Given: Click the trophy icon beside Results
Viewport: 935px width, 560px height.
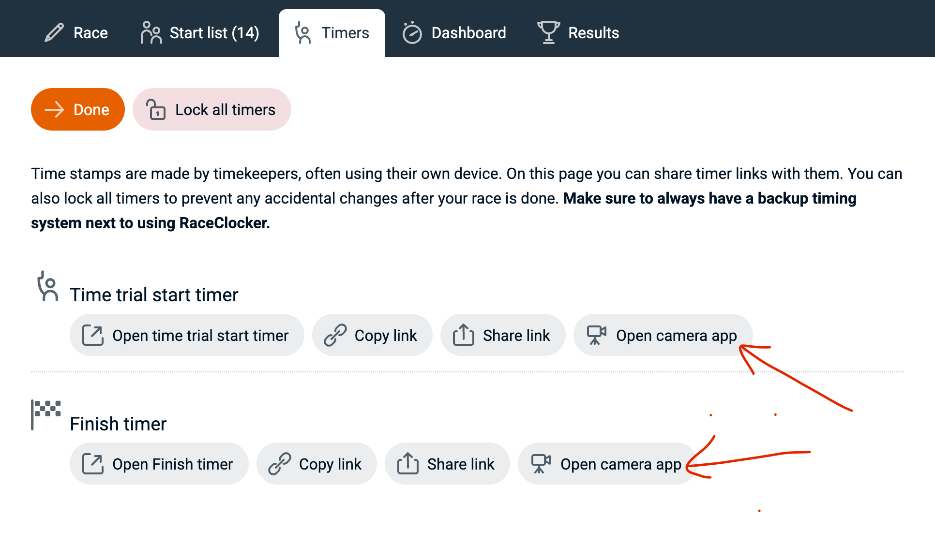Looking at the screenshot, I should point(548,33).
